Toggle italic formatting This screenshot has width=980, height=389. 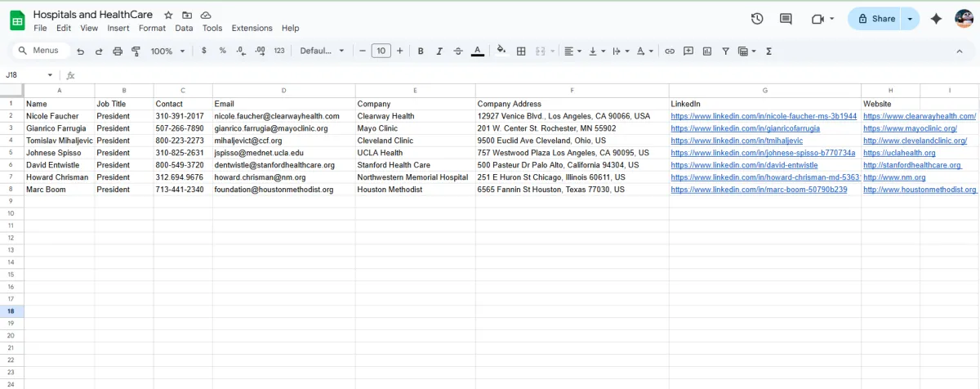439,51
